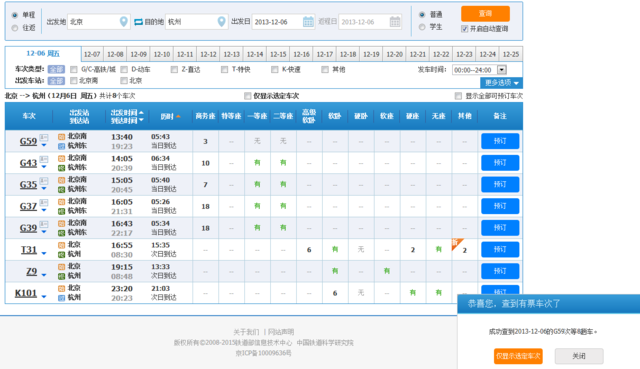The width and height of the screenshot is (640, 369).
Task: Open the G59 train schedule card icon
Action: [x=44, y=137]
